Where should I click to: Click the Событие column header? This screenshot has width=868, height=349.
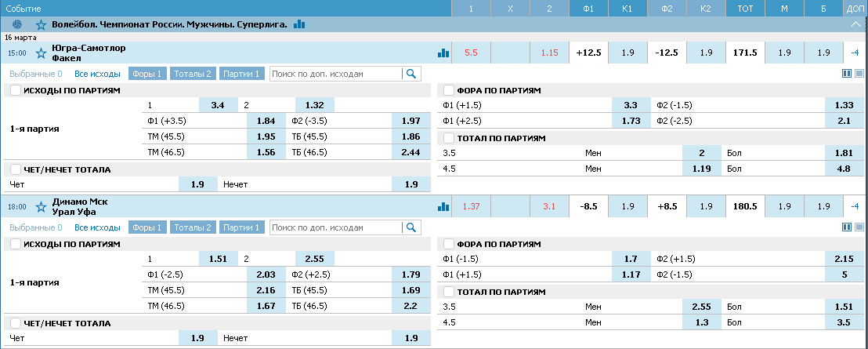click(x=226, y=9)
